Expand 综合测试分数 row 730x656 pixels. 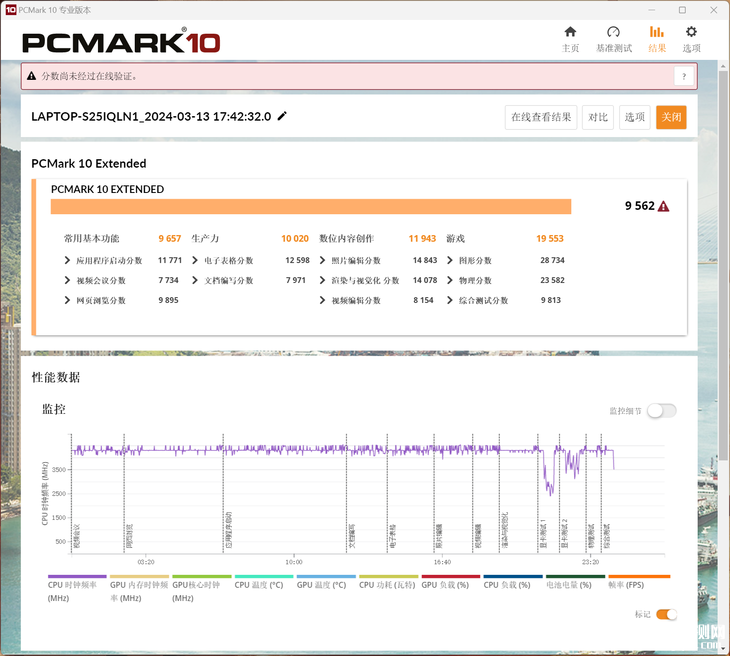450,300
